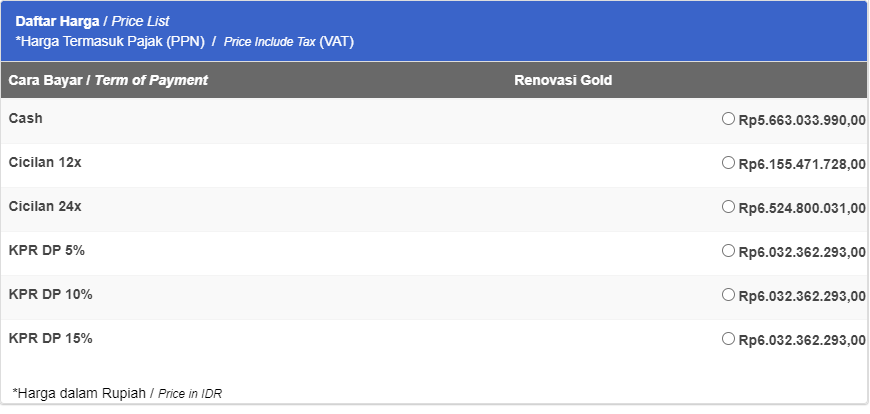Click the KPR DP 5% row label
The image size is (870, 414).
[47, 251]
